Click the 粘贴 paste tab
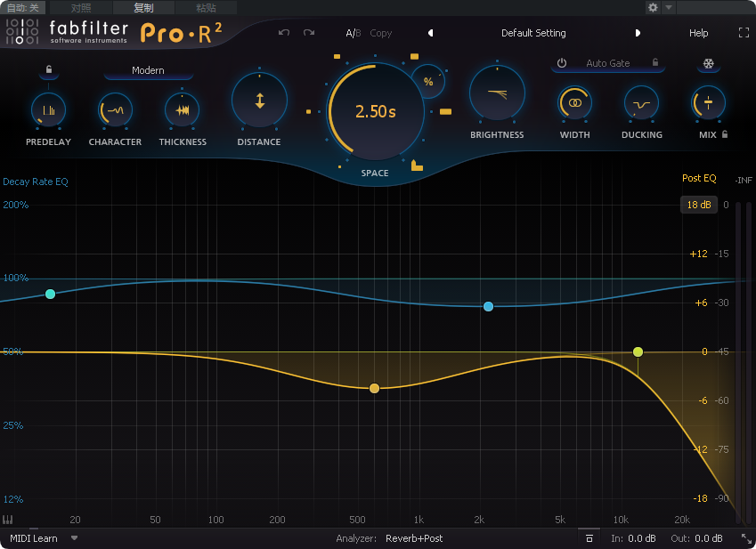 click(x=206, y=8)
